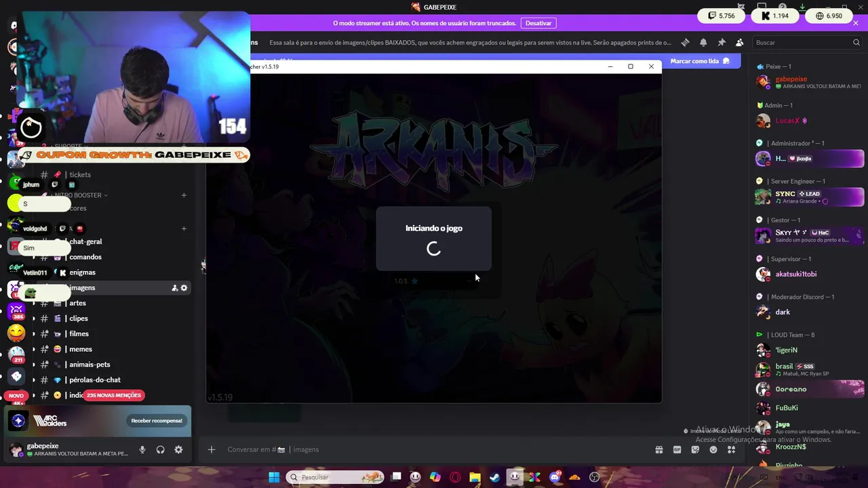Open Opera GX from the taskbar
868x488 pixels.
click(455, 477)
